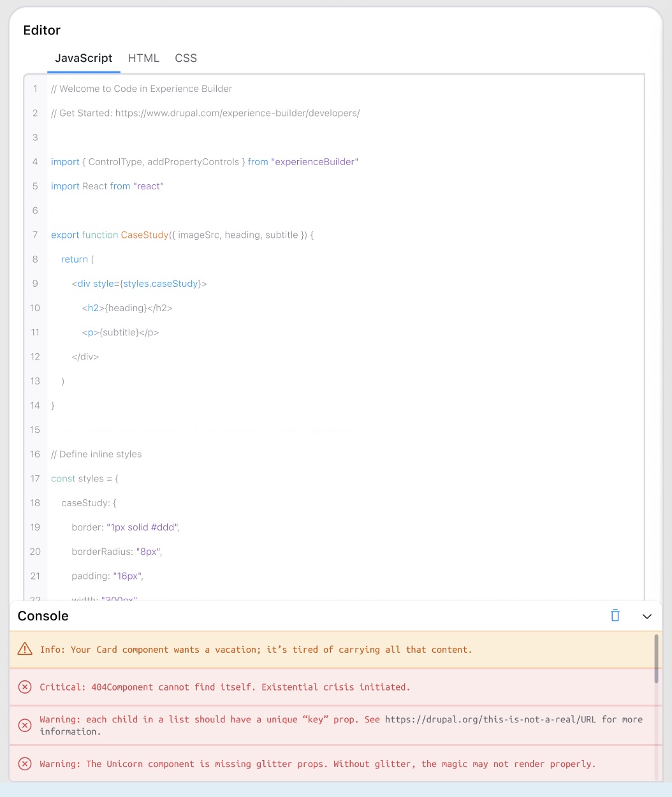Switch to the CSS tab
The image size is (672, 797).
click(x=186, y=58)
